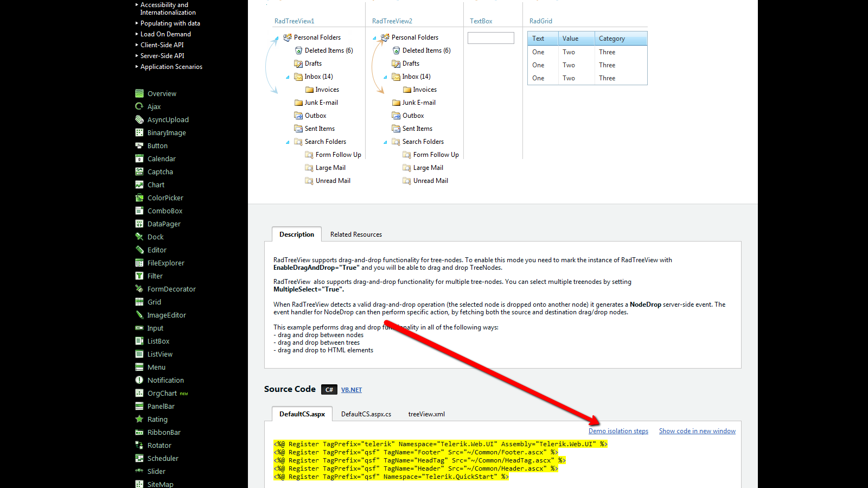Focus the TextBox input field
The width and height of the screenshot is (868, 488).
pos(491,38)
